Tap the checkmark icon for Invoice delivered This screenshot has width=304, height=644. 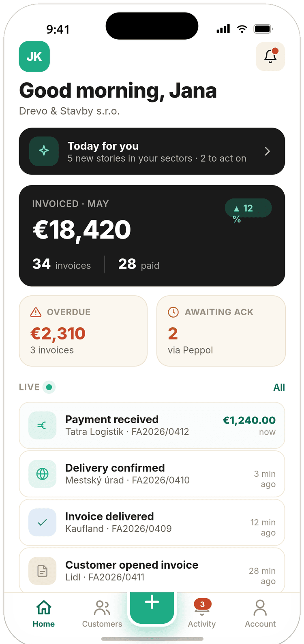click(42, 522)
